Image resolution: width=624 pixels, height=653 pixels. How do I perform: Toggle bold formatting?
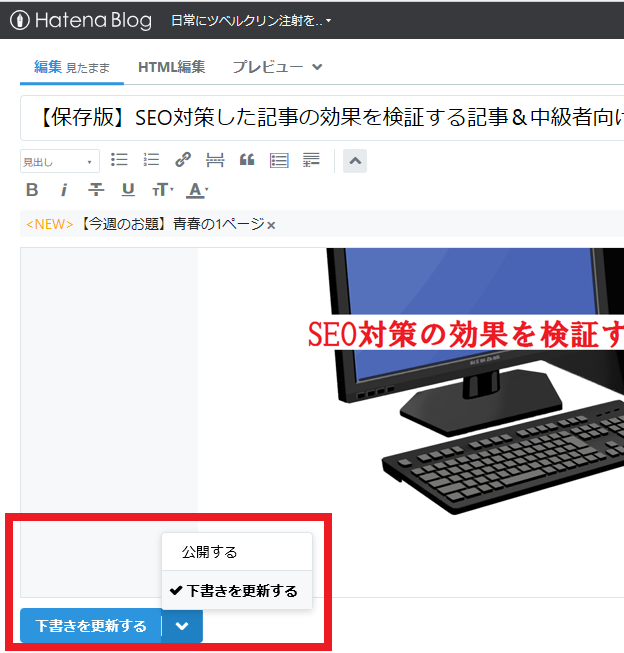tap(32, 190)
